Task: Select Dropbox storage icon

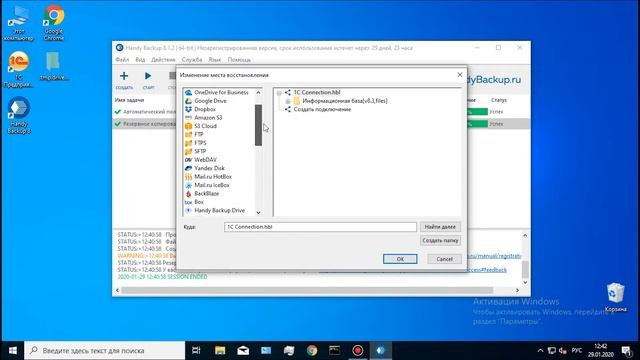Action: (188, 109)
